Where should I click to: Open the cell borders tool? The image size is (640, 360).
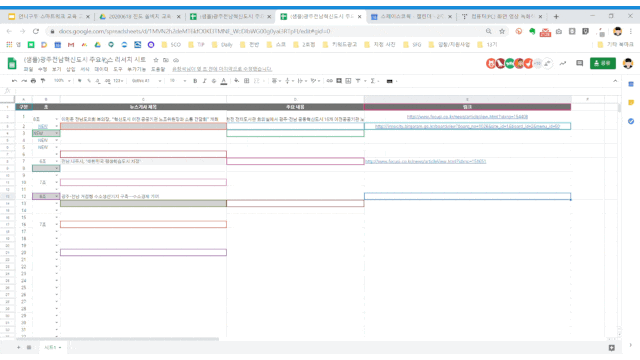[247, 81]
